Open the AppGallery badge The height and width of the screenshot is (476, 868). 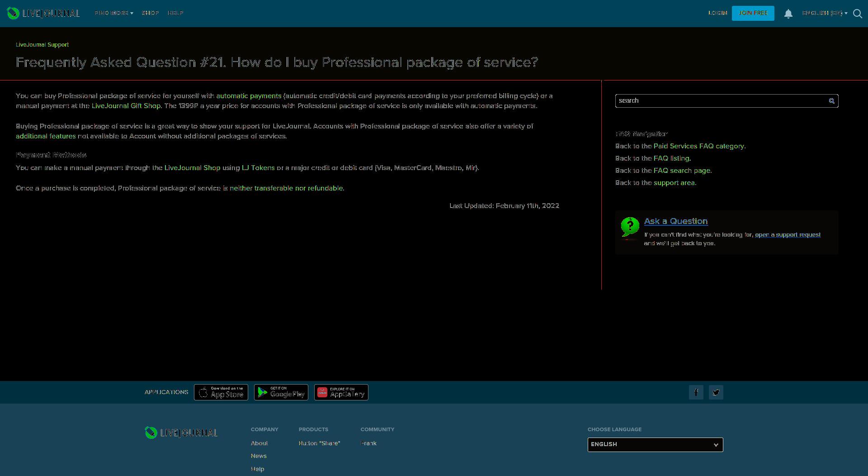(x=341, y=392)
